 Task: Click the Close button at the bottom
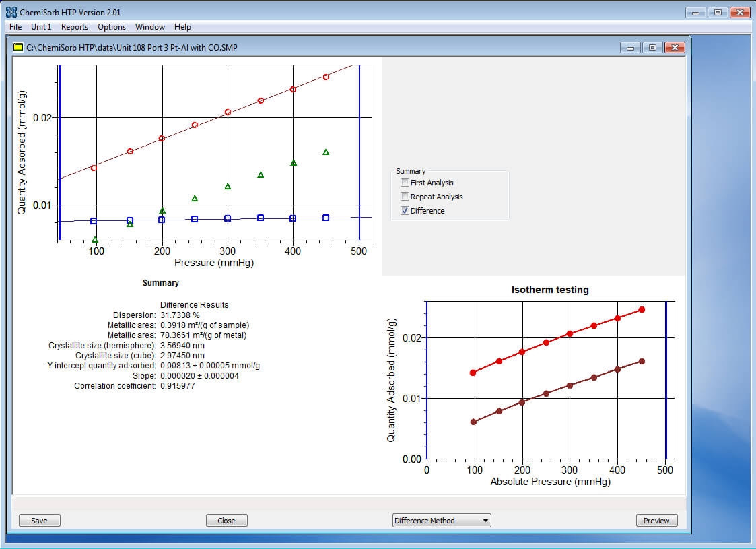coord(226,521)
